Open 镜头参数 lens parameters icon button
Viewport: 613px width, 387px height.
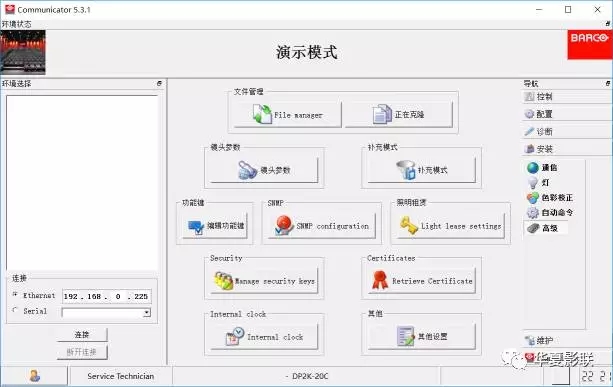[x=247, y=170]
